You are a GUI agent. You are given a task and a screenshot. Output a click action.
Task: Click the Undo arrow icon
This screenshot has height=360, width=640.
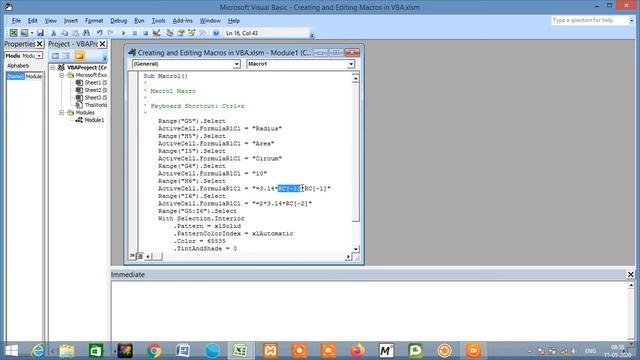click(x=100, y=33)
